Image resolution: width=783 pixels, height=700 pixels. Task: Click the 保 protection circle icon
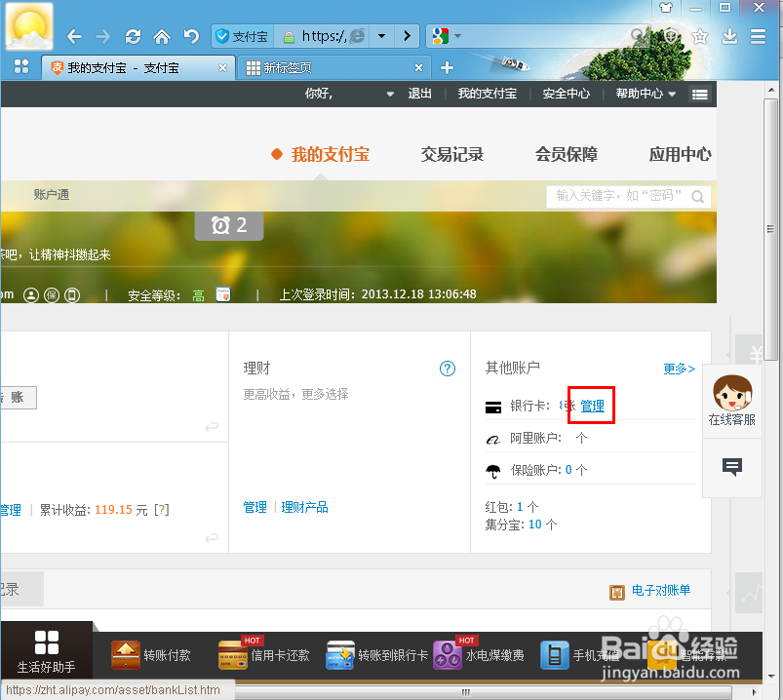pyautogui.click(x=52, y=295)
